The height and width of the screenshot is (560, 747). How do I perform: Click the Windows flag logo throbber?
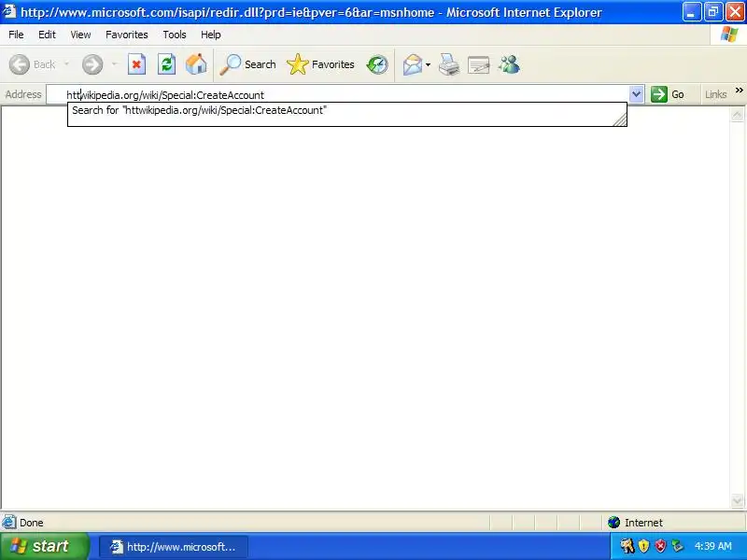(729, 35)
